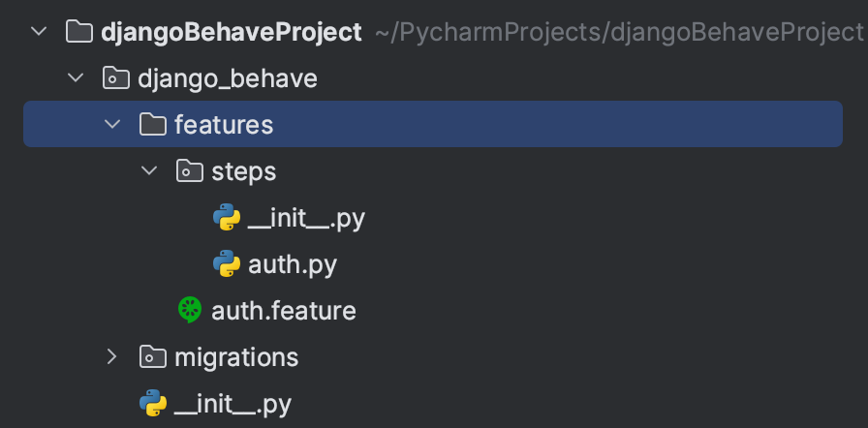Click the package folder icon beside steps

(190, 170)
